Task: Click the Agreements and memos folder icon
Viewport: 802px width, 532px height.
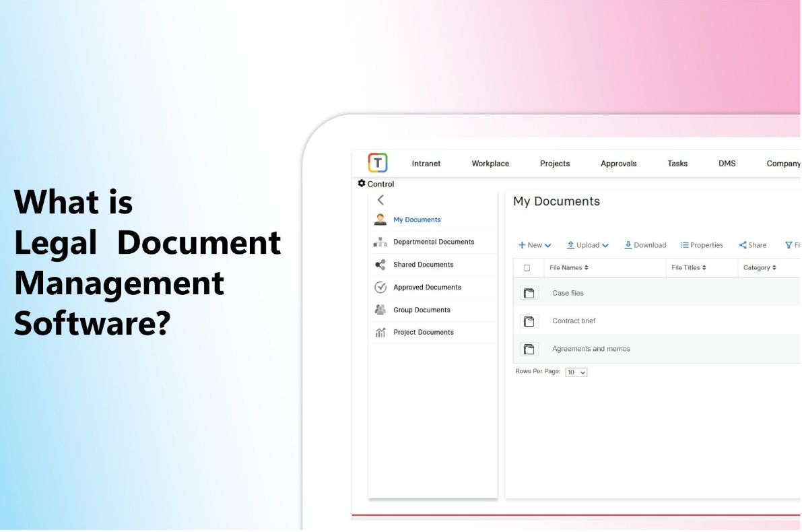Action: coord(529,349)
